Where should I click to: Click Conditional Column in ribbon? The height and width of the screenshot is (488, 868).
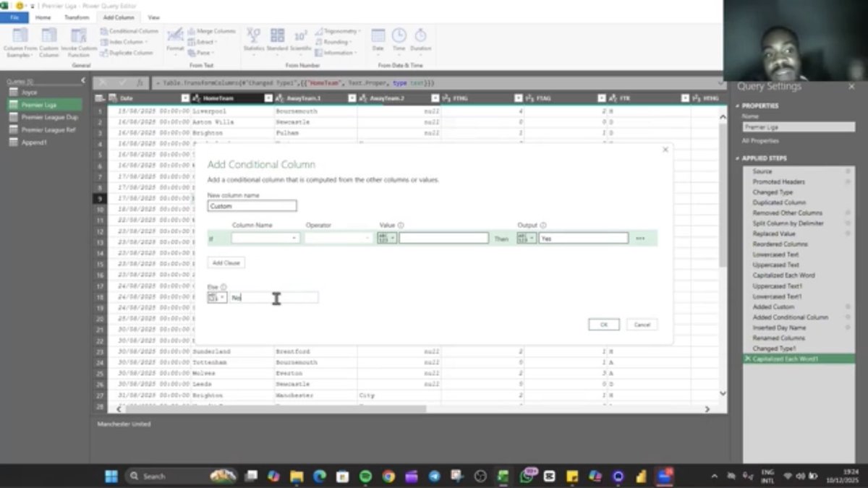click(x=129, y=31)
